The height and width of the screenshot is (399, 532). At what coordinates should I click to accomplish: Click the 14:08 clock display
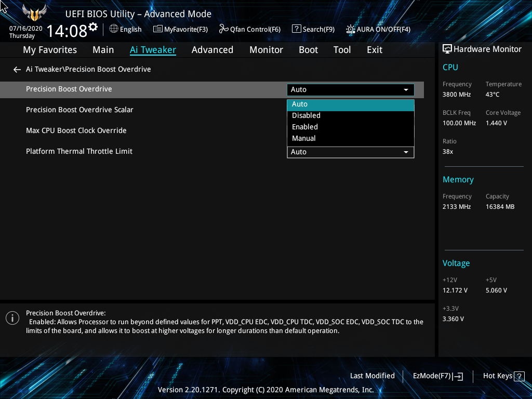(67, 31)
